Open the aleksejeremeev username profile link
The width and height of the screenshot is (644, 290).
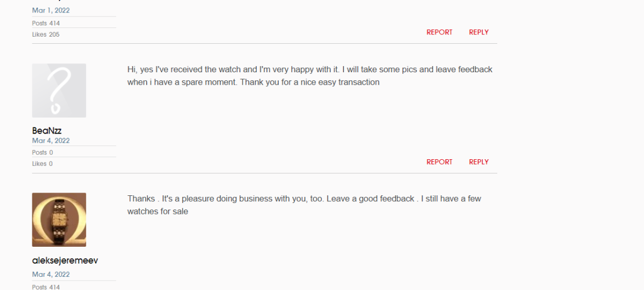pos(65,260)
